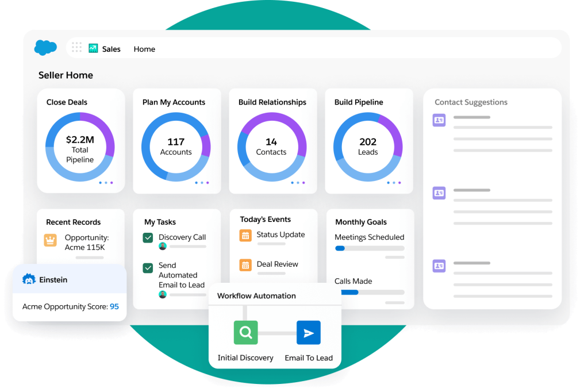
Task: Switch to the Home tab
Action: click(144, 49)
